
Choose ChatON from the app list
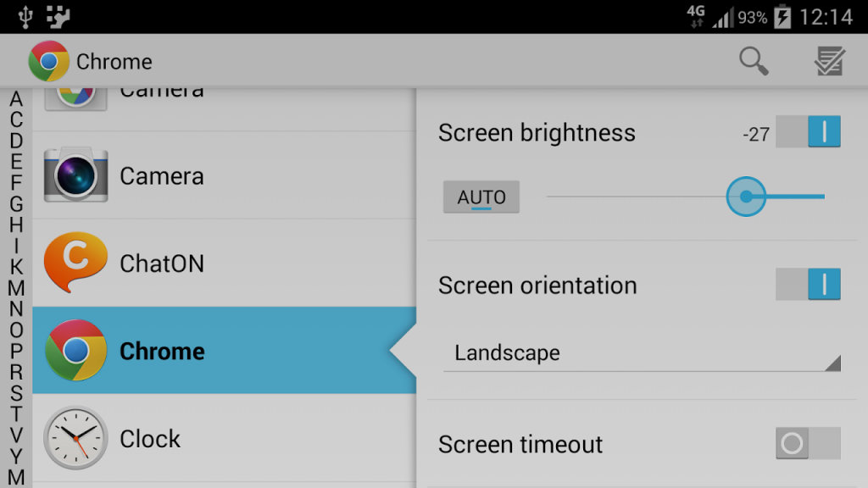coord(224,263)
